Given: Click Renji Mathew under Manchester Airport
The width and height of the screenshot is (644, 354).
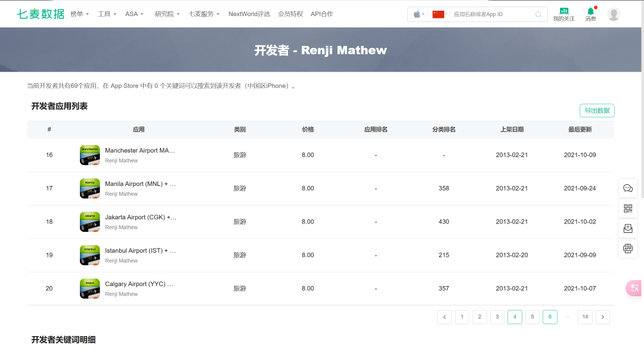Looking at the screenshot, I should point(121,160).
